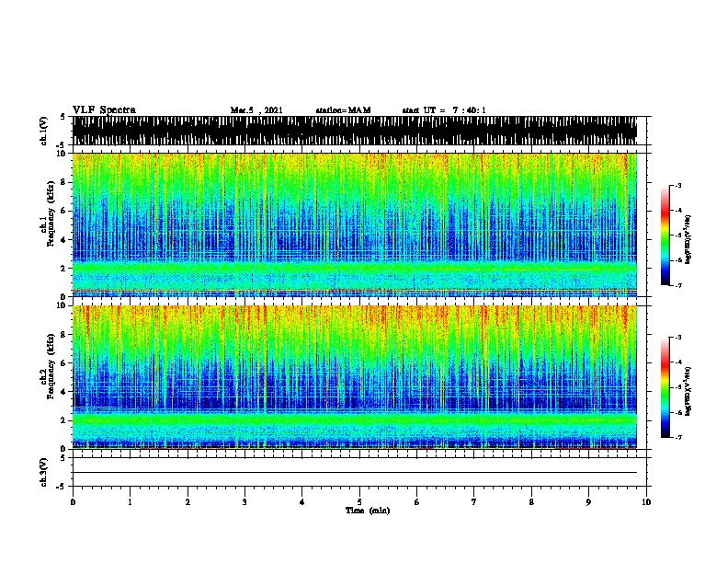The height and width of the screenshot is (563, 728).
Task: Click the ch.1 color scale bar
Action: point(665,236)
